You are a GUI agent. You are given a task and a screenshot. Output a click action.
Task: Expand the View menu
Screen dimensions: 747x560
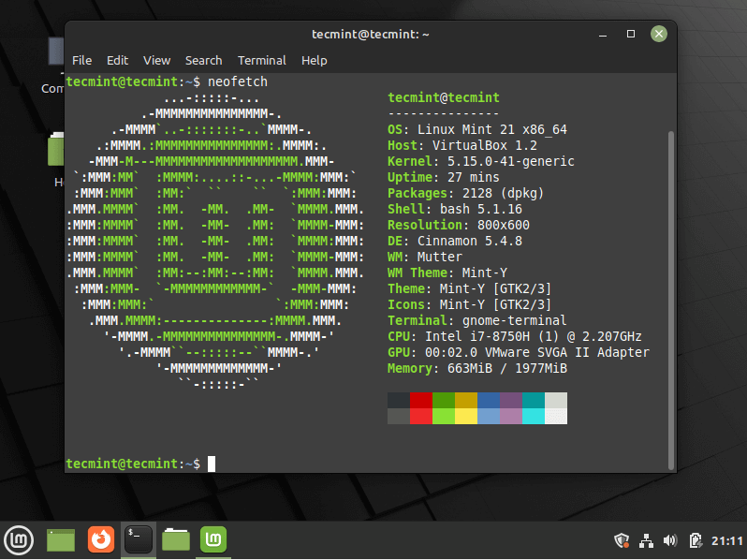tap(156, 60)
